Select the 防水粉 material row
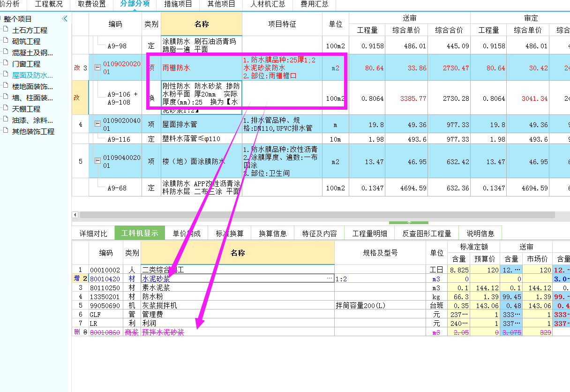 238,296
